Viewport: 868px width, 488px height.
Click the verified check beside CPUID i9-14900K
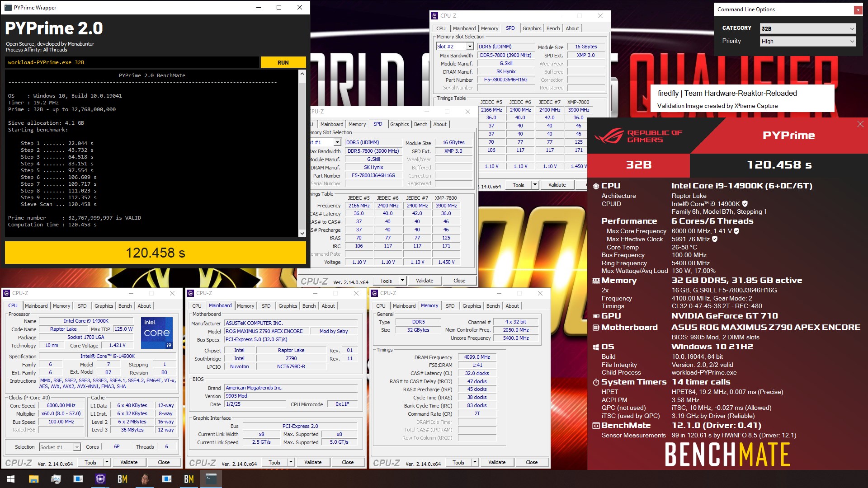point(745,204)
